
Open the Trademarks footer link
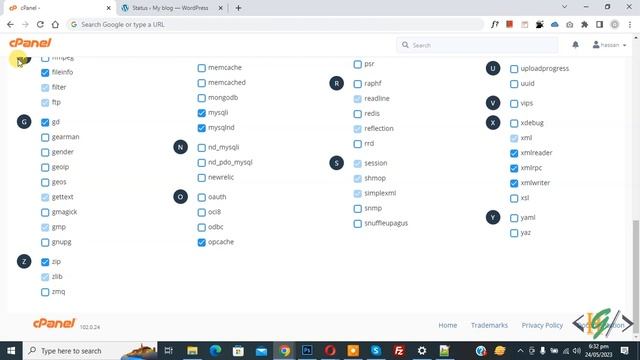[489, 325]
